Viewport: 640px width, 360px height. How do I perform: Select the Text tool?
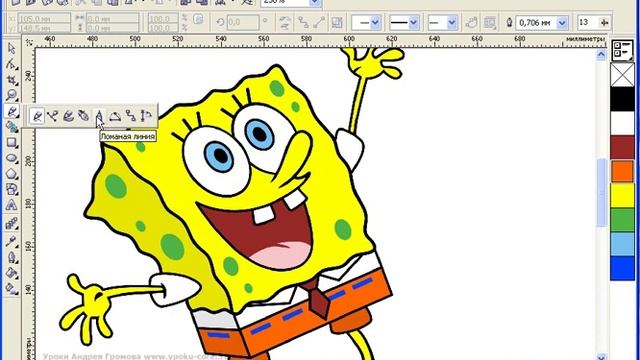[x=11, y=205]
